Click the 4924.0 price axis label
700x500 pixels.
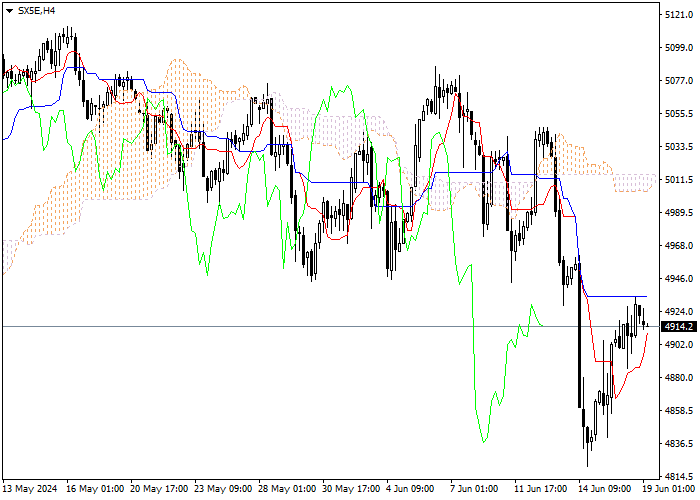click(679, 312)
